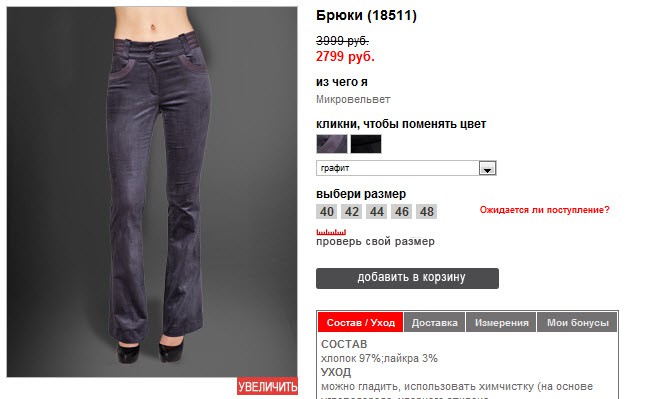Click the trousers product photo

152,192
